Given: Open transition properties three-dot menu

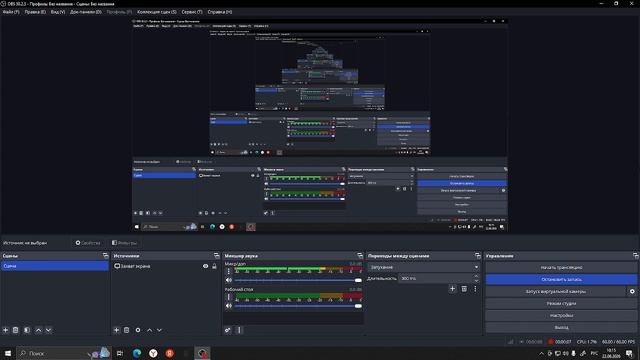Looking at the screenshot, I should point(475,289).
